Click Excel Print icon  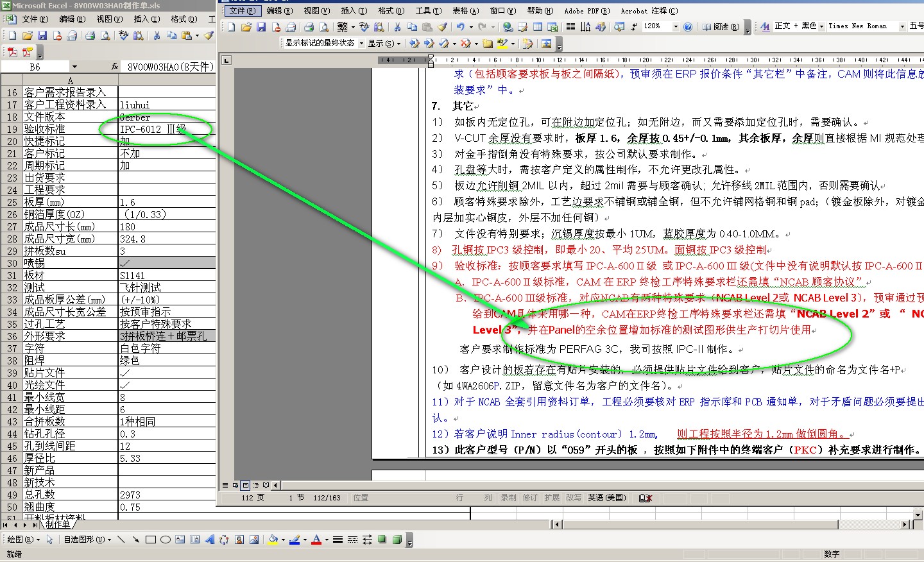pyautogui.click(x=90, y=35)
